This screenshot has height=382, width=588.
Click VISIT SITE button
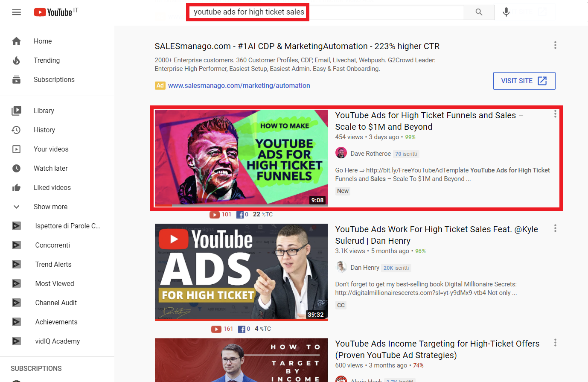[524, 81]
